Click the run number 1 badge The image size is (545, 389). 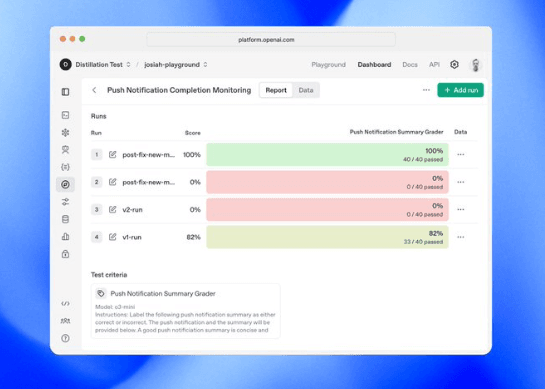pyautogui.click(x=97, y=154)
